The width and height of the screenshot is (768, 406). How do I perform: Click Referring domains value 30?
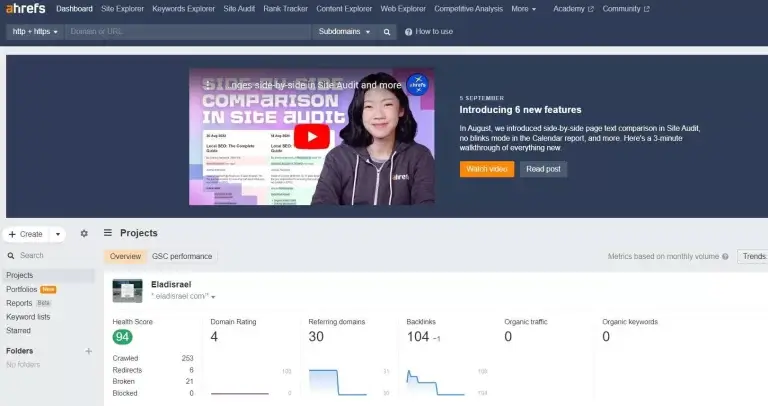[316, 336]
